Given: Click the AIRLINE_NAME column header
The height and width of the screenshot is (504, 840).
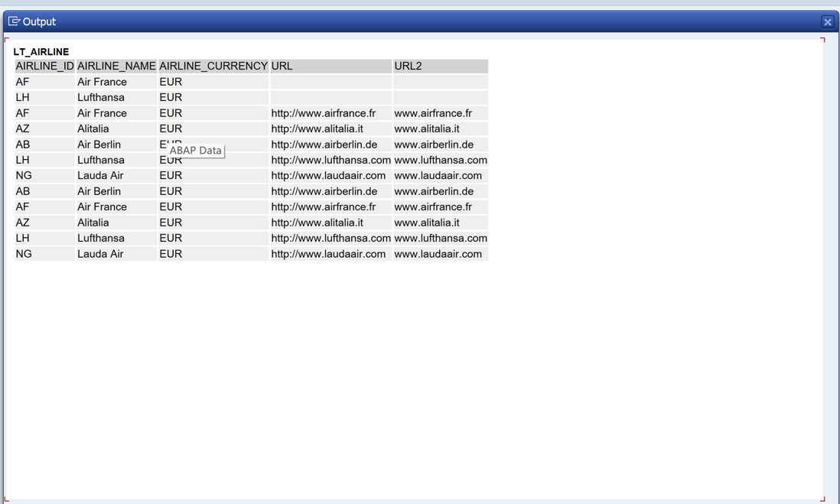Looking at the screenshot, I should (x=117, y=66).
